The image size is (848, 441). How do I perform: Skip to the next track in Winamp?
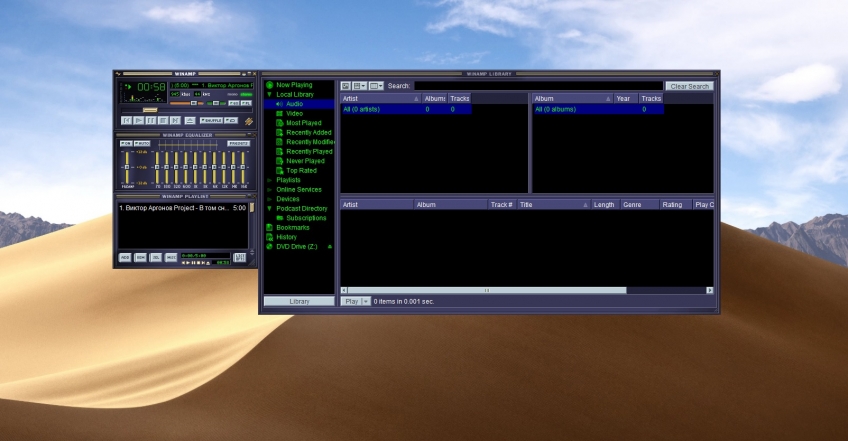175,120
